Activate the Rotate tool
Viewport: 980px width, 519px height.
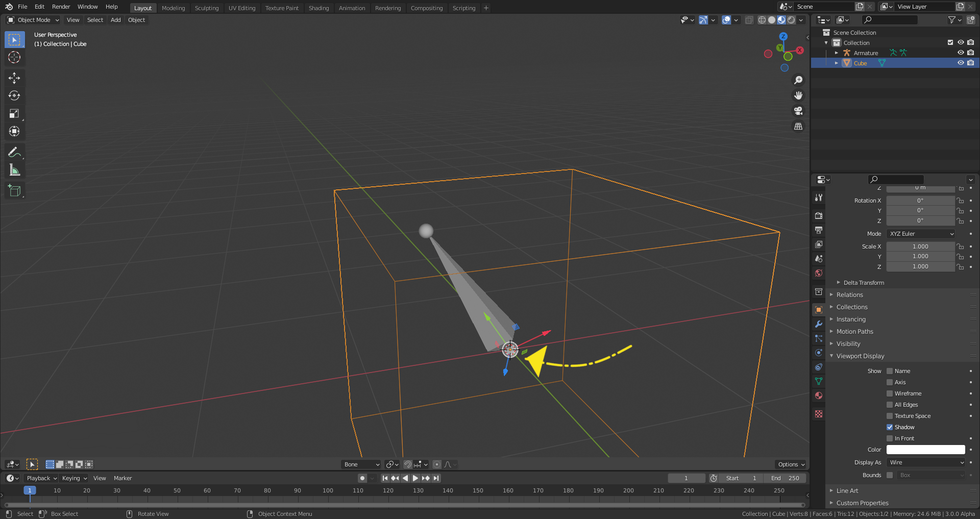click(x=14, y=95)
